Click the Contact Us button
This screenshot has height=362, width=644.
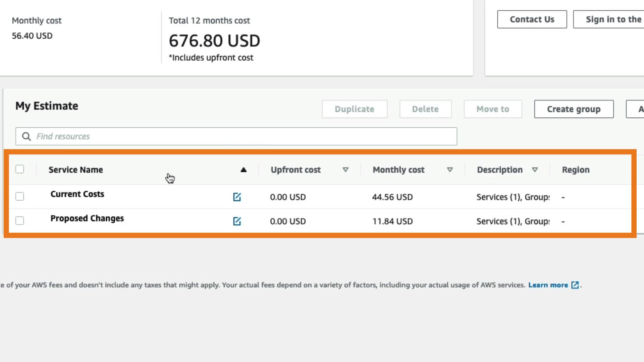[532, 19]
